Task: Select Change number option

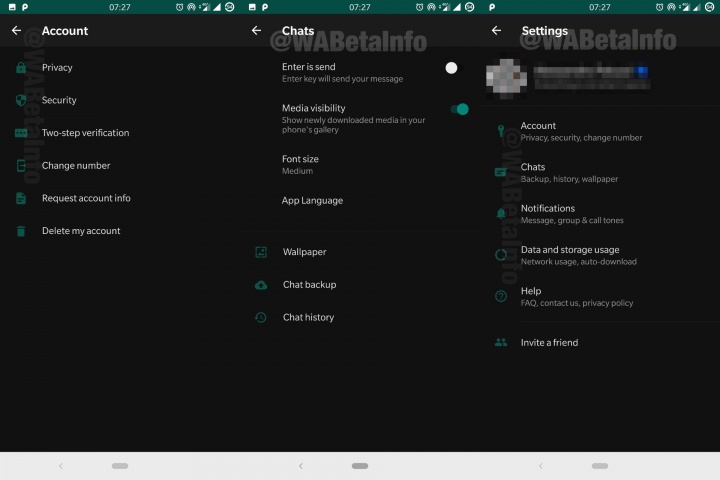Action: click(120, 165)
